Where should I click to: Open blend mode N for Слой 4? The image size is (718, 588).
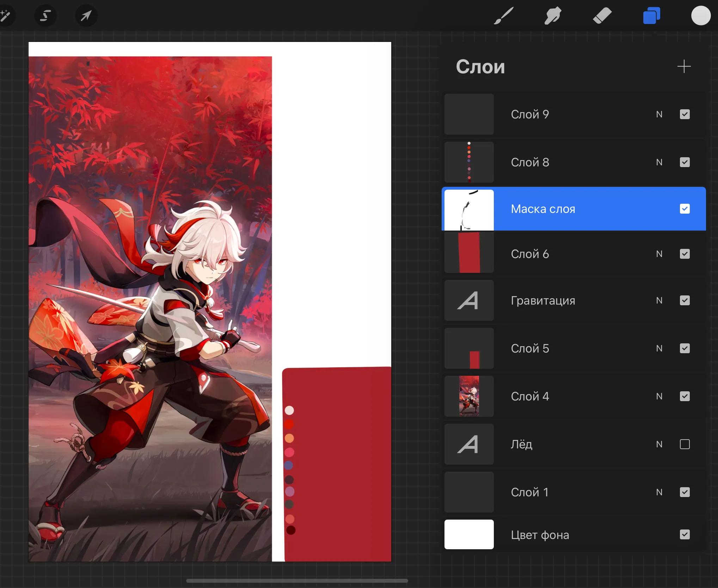click(659, 396)
